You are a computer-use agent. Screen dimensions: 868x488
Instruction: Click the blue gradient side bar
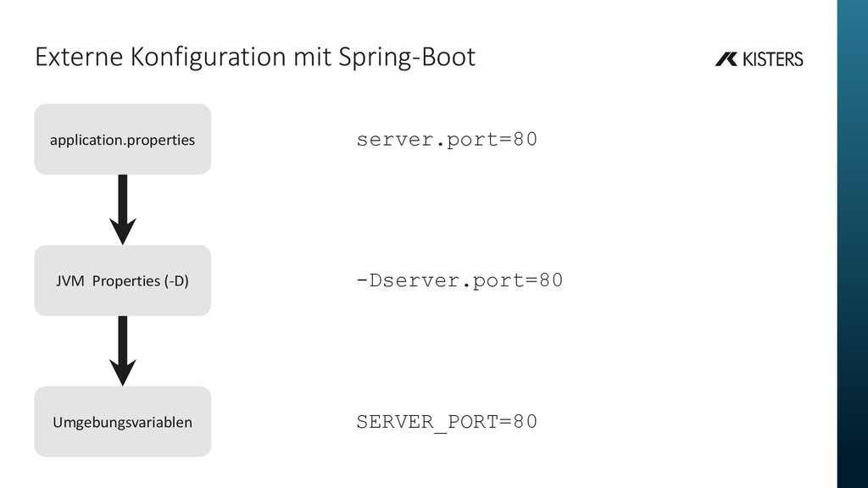click(853, 244)
